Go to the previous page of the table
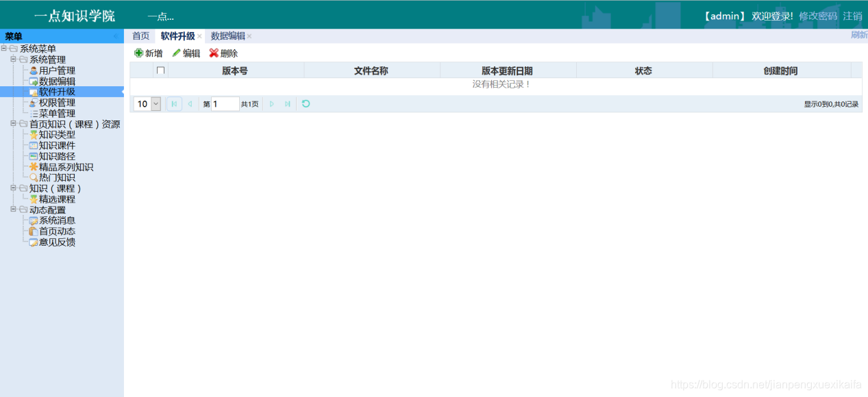The width and height of the screenshot is (868, 397). tap(190, 104)
